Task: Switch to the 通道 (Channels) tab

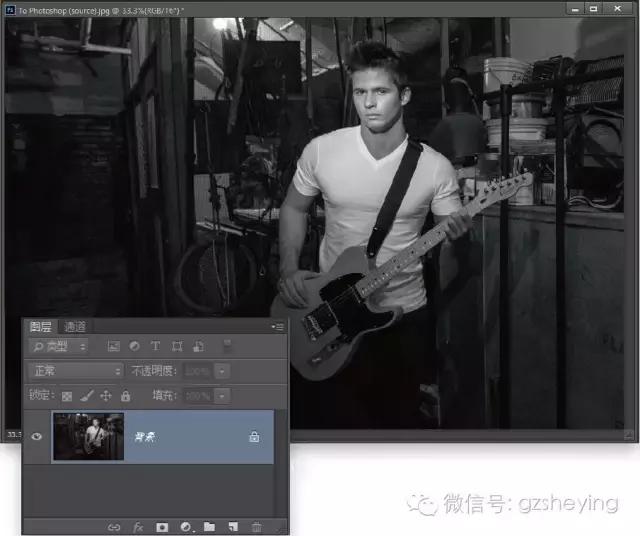Action: pos(75,327)
